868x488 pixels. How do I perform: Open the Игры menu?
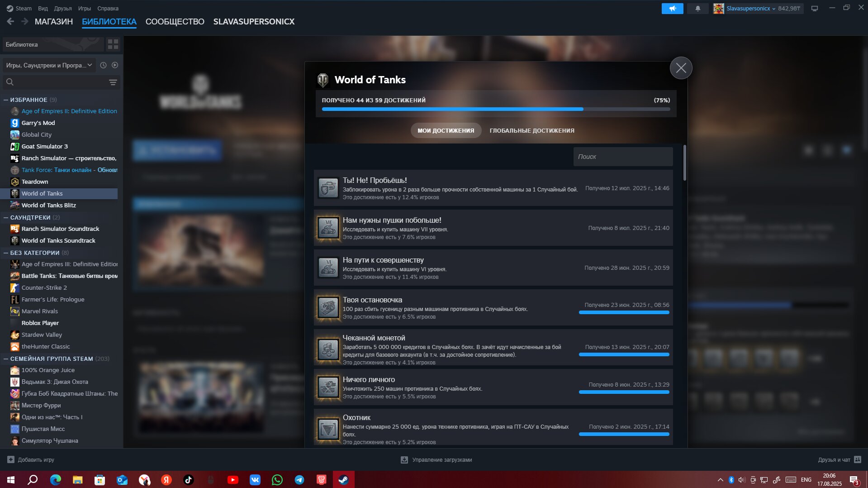pyautogui.click(x=84, y=8)
